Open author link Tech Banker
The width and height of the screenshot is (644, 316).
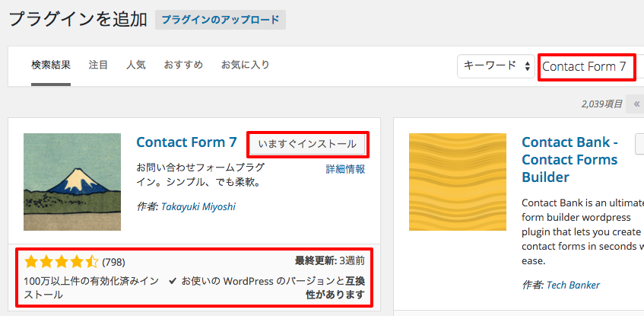coord(573,285)
